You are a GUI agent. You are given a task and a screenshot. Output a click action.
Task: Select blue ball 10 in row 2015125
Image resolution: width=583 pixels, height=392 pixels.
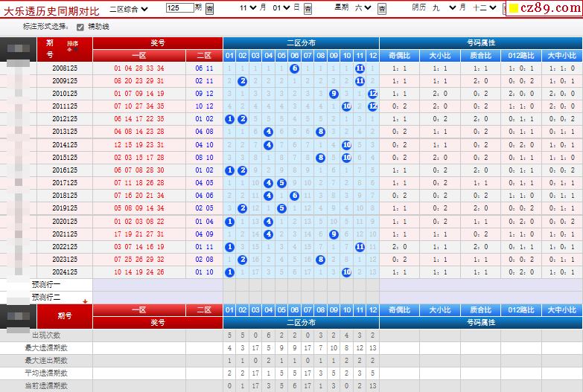346,158
